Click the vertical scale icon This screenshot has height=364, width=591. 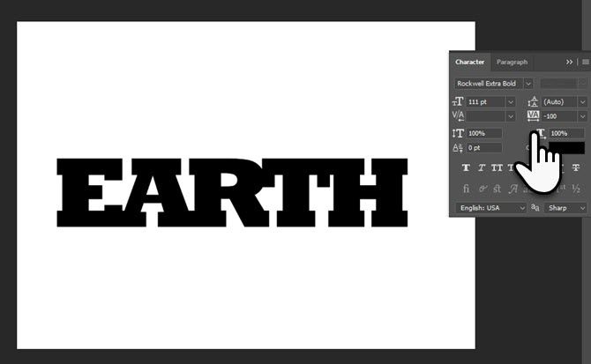pos(458,133)
